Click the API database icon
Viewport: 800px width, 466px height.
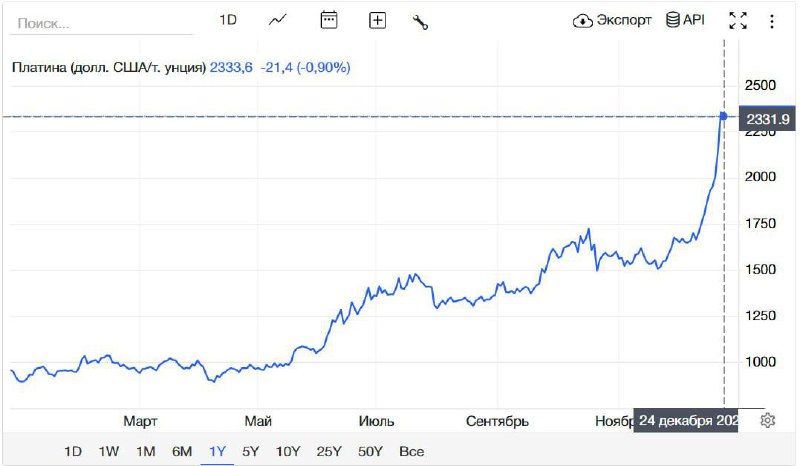(673, 20)
